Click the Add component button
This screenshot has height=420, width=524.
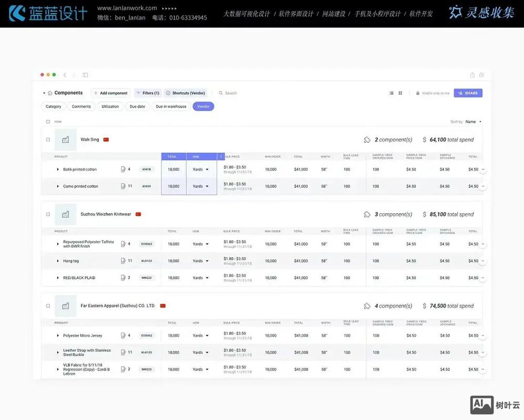(x=111, y=93)
